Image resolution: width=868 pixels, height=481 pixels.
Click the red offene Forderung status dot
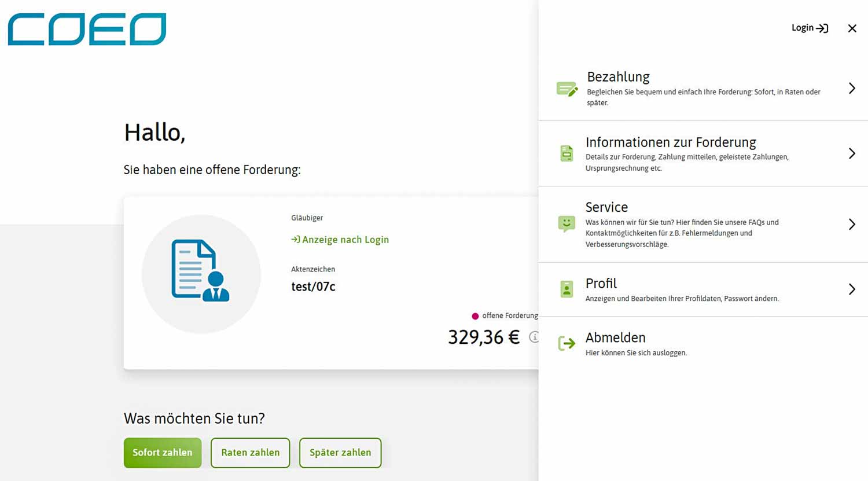(475, 316)
